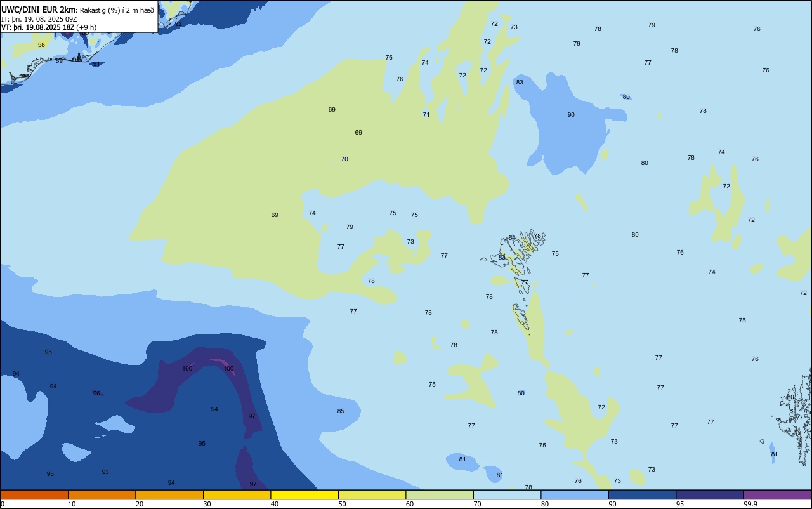Viewport: 812px width, 509px height.
Task: Click the 90–95 dark blue legend swatch
Action: (x=642, y=494)
